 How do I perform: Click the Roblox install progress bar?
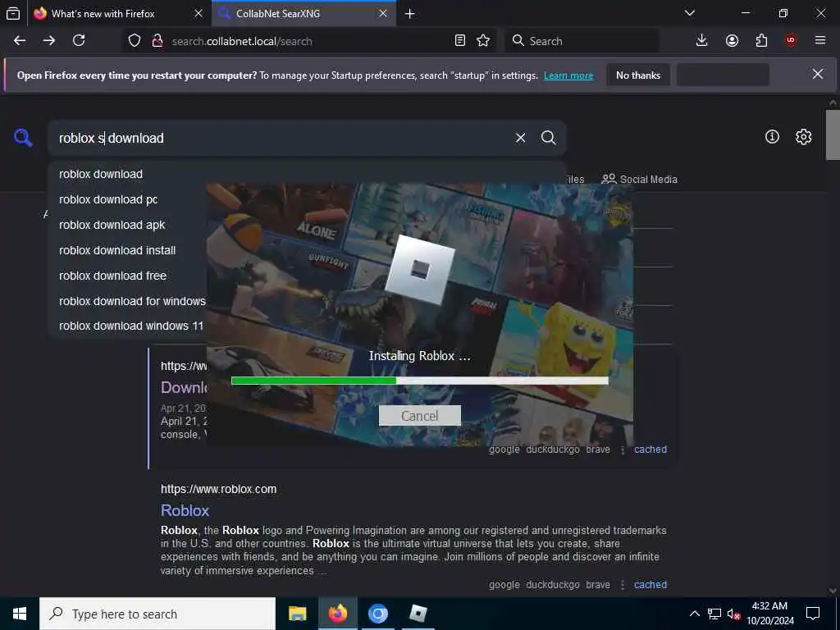coord(419,381)
